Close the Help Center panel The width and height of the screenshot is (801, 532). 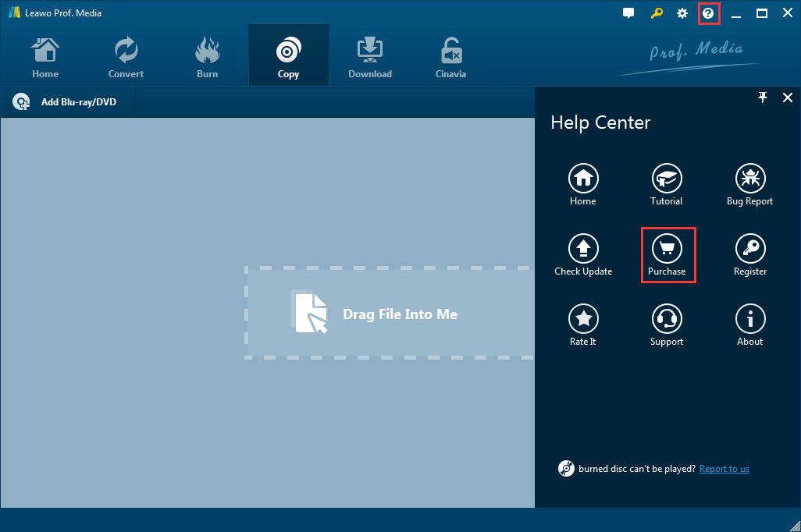pyautogui.click(x=788, y=97)
